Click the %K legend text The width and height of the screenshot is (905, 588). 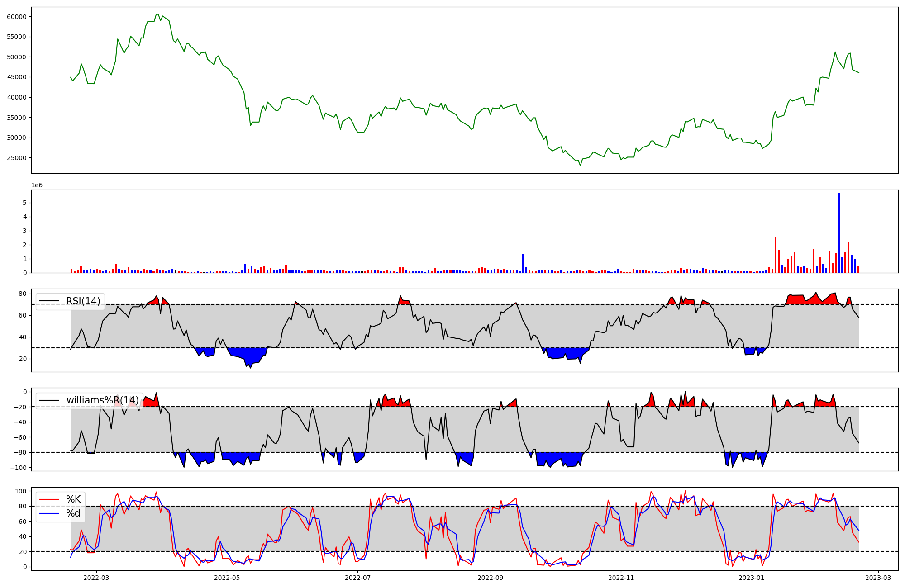pos(73,499)
